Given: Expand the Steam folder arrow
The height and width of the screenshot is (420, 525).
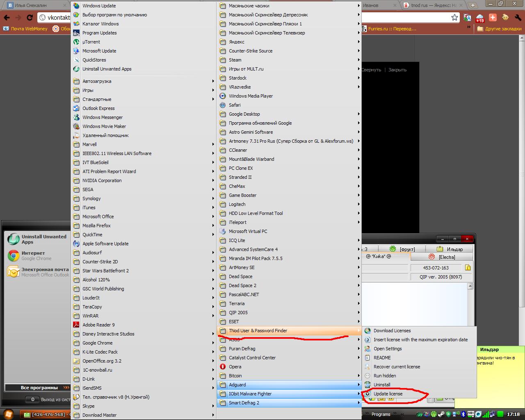Looking at the screenshot, I should 358,60.
